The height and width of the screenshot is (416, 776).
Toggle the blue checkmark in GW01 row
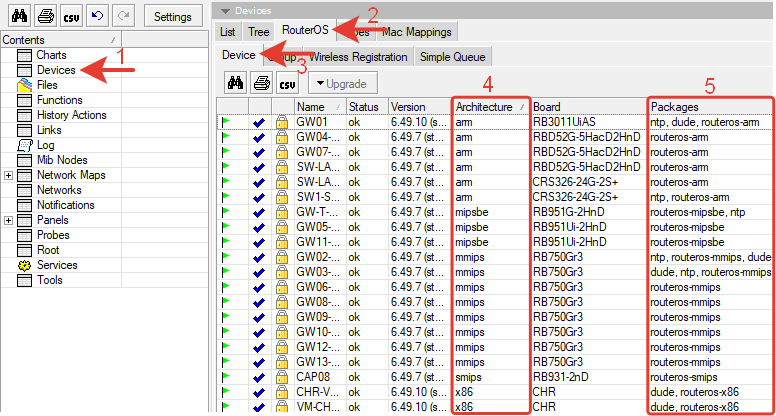[259, 123]
